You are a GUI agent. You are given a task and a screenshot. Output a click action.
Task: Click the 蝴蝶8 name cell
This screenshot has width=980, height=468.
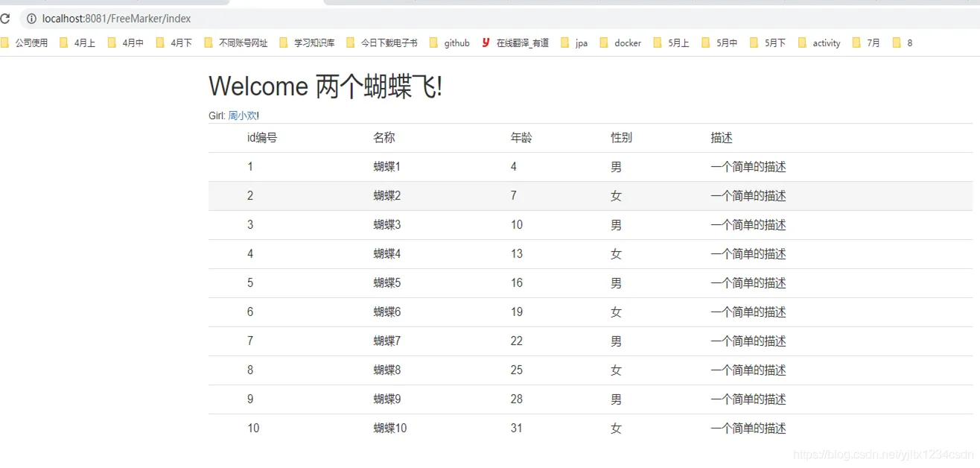point(387,370)
